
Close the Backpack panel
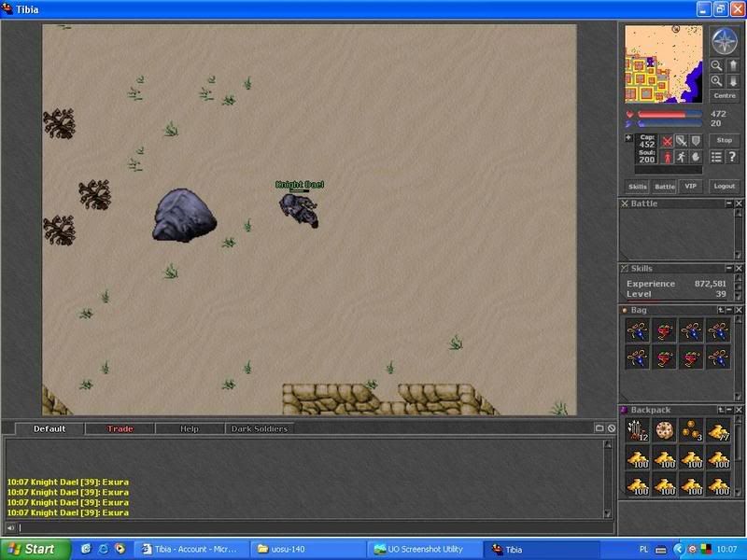pos(739,410)
